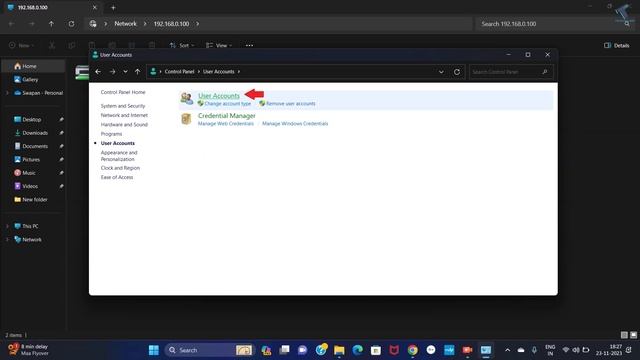
Task: Open Windows Start menu
Action: [x=154, y=350]
